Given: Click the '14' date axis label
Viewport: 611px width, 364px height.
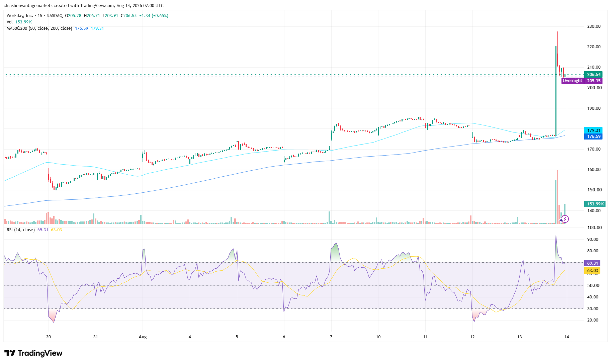Looking at the screenshot, I should (x=567, y=337).
